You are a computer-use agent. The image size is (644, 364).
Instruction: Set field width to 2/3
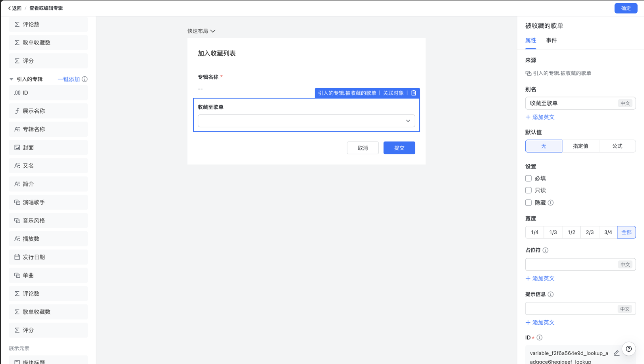pos(590,232)
